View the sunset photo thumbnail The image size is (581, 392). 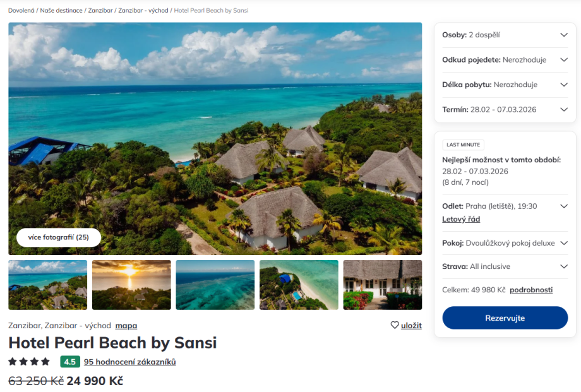[131, 285]
